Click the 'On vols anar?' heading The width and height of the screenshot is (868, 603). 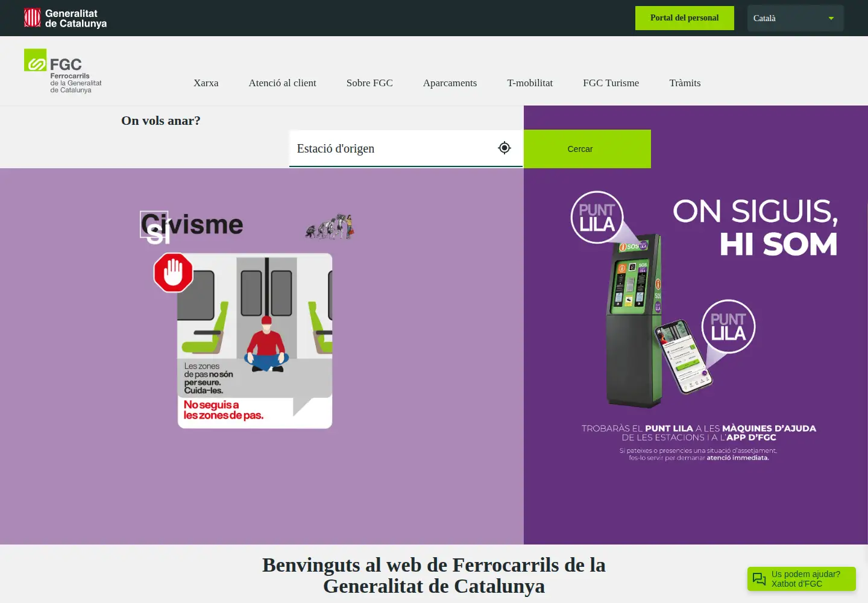coord(161,121)
